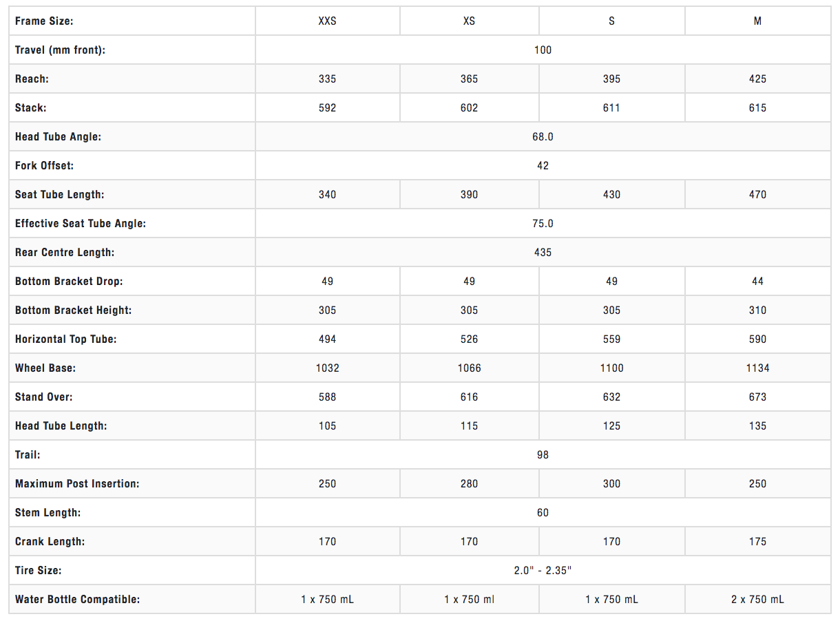Select the 2 x 750 mL water bottle cell
Viewport: 840px width, 621px height.
click(757, 599)
